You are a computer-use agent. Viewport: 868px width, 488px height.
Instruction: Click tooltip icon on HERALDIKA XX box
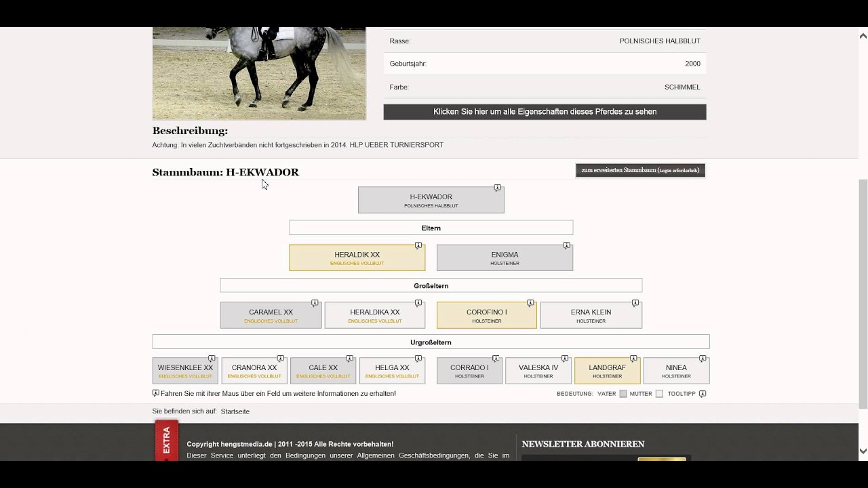[418, 303]
